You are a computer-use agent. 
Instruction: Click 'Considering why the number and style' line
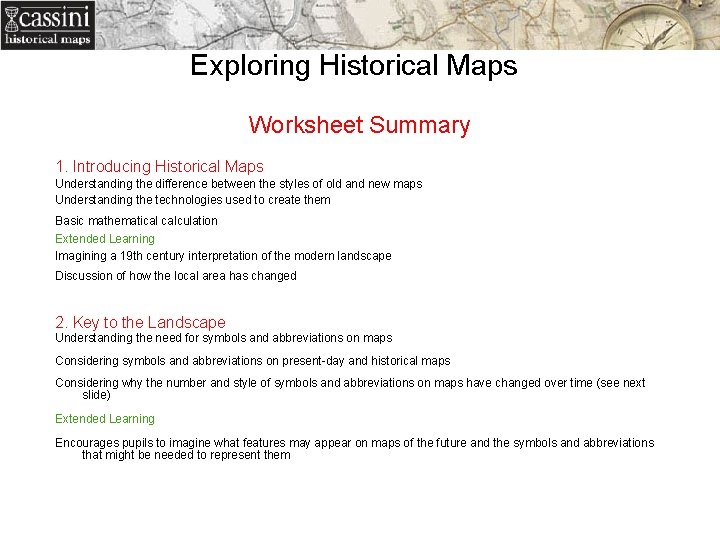click(350, 389)
